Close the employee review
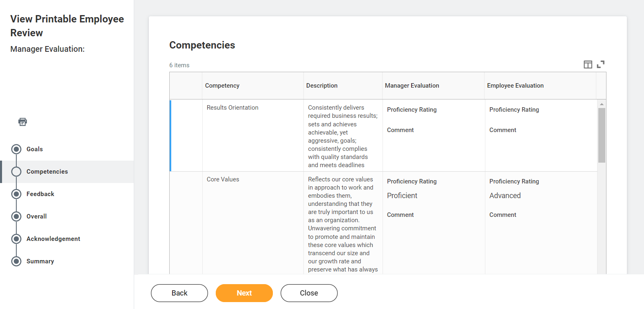The height and width of the screenshot is (309, 644). [309, 293]
